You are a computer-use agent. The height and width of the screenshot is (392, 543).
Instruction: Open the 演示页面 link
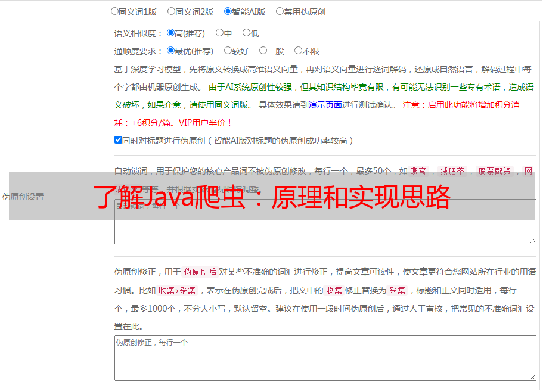tap(325, 105)
